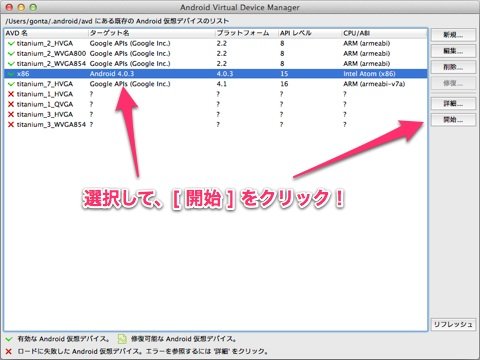Click Google APIs target in the titanium_2_HVGA row

(x=130, y=44)
